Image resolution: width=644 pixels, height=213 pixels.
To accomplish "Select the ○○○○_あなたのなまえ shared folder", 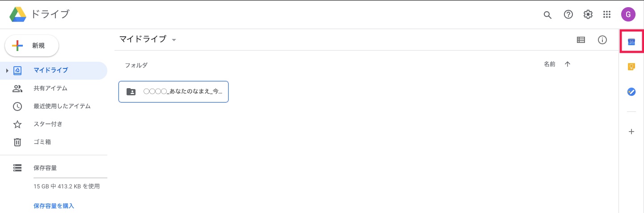I will coord(174,92).
